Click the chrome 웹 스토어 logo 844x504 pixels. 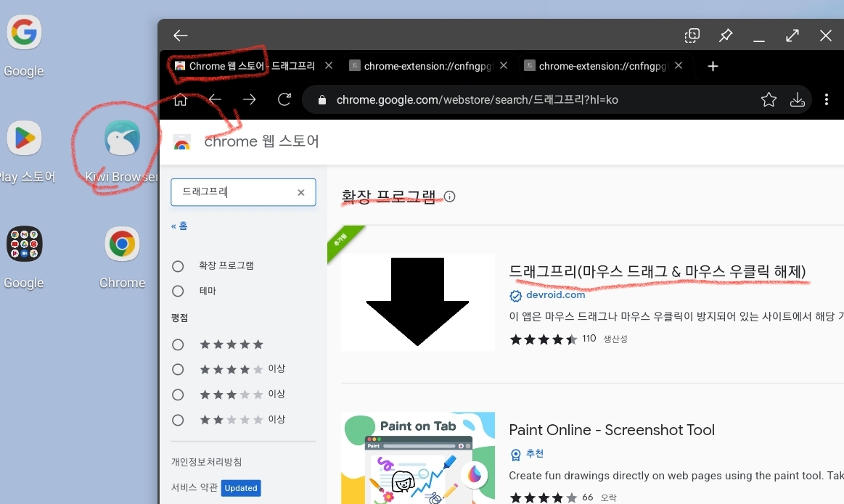[x=182, y=143]
